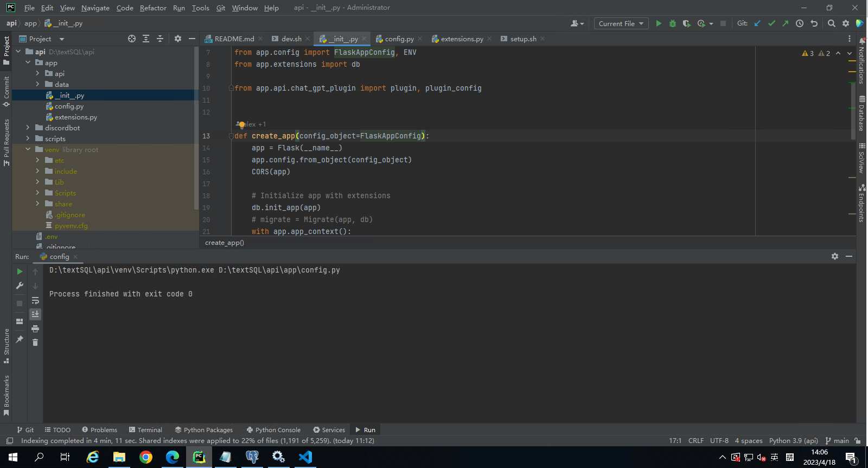Click the warnings indicator showing 3 and 2
The height and width of the screenshot is (468, 868).
[x=816, y=53]
